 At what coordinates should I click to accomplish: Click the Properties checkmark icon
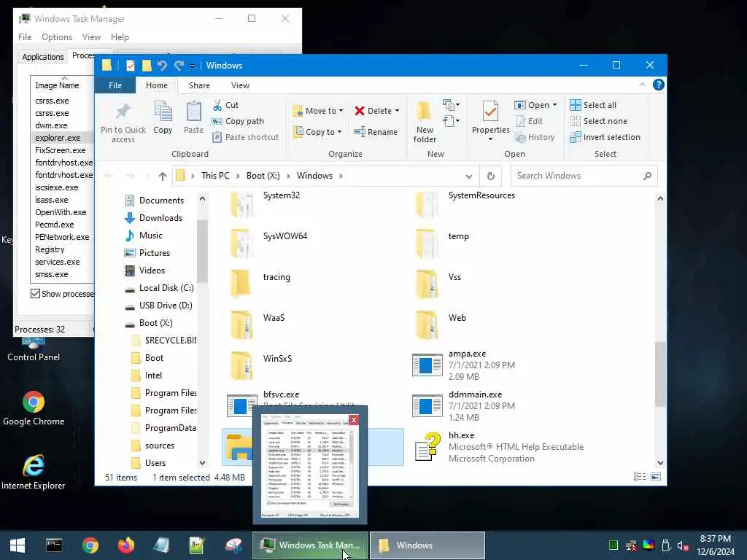[x=490, y=111]
